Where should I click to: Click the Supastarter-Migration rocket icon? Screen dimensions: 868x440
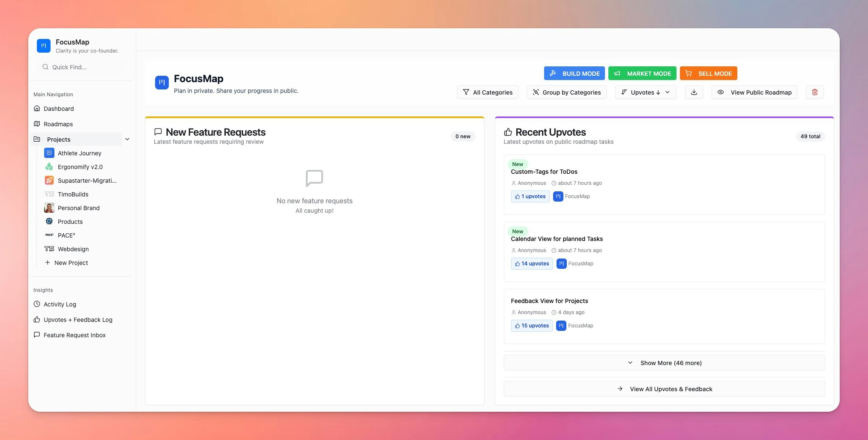[49, 180]
